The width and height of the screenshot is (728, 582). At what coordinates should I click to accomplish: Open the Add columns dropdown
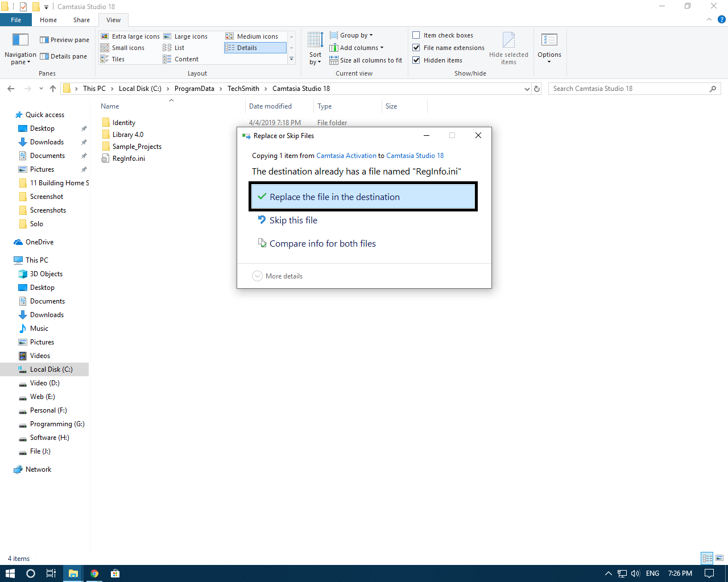(x=357, y=48)
